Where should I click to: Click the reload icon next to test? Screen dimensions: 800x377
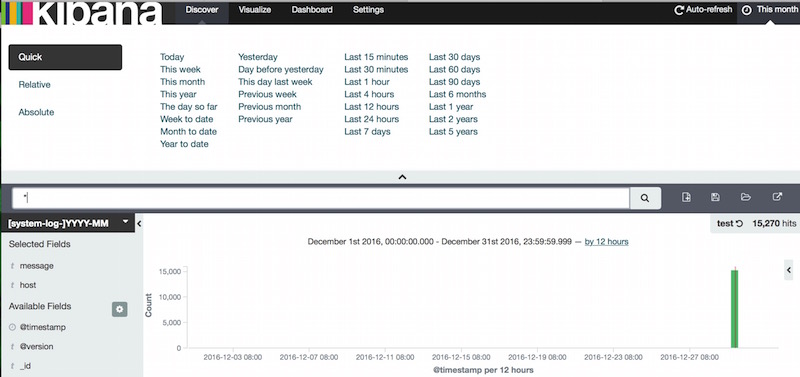[x=739, y=223]
